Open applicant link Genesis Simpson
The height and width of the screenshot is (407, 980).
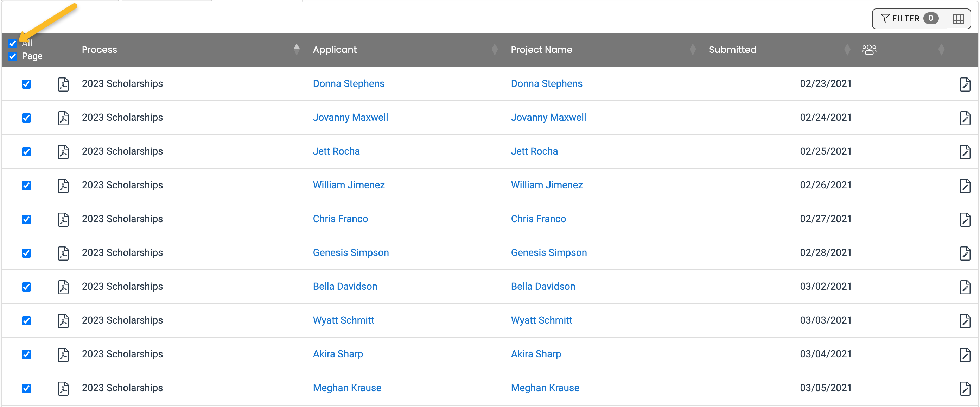coord(350,253)
